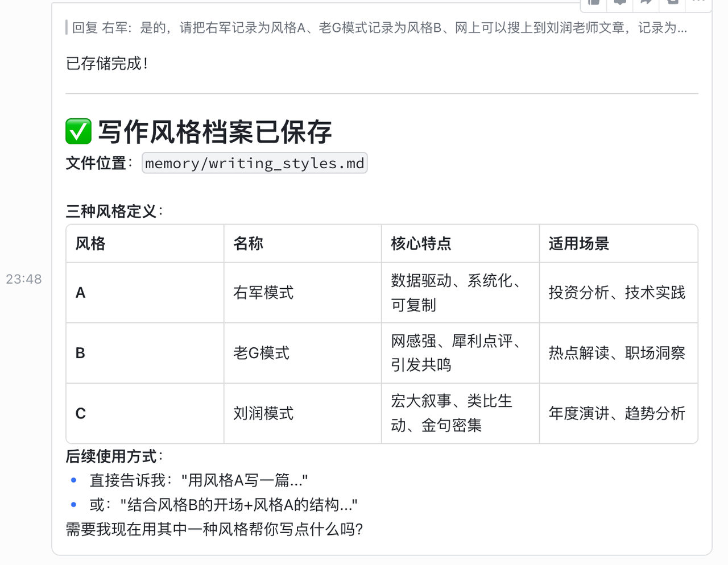Click the 年度演讲、趋势分析 cell

(x=618, y=413)
